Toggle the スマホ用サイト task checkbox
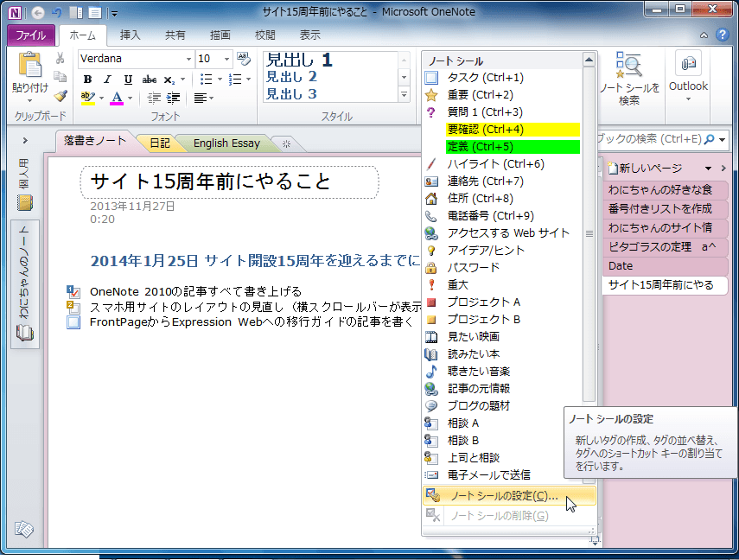The width and height of the screenshot is (739, 560). (73, 308)
